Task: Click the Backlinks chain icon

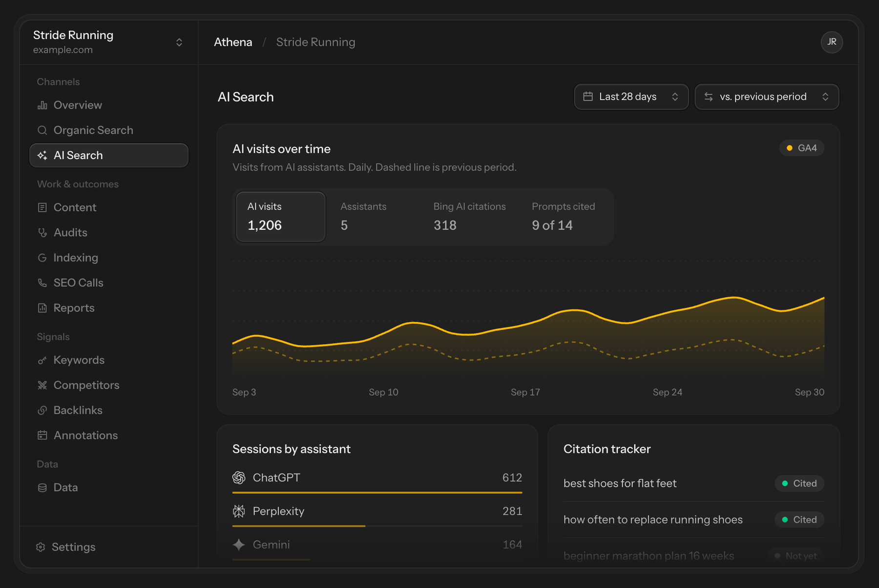Action: (42, 410)
